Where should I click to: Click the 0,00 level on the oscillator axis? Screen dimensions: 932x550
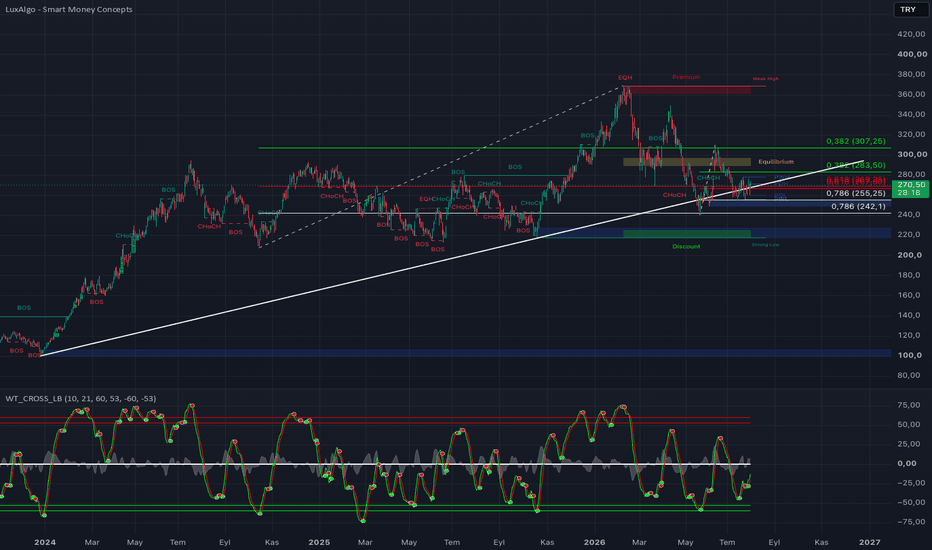point(906,463)
